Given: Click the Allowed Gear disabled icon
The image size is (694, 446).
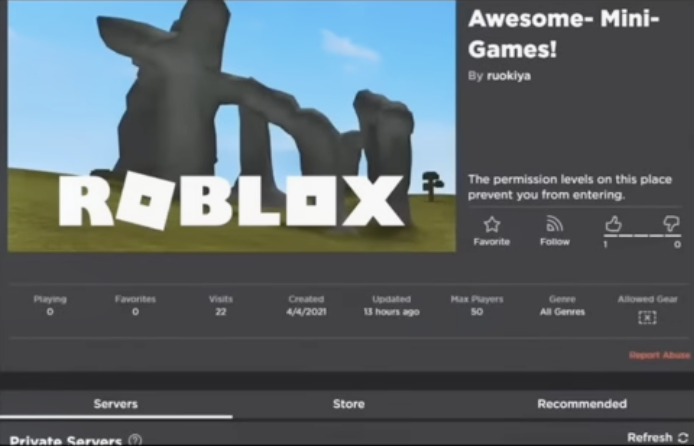Looking at the screenshot, I should click(x=647, y=317).
